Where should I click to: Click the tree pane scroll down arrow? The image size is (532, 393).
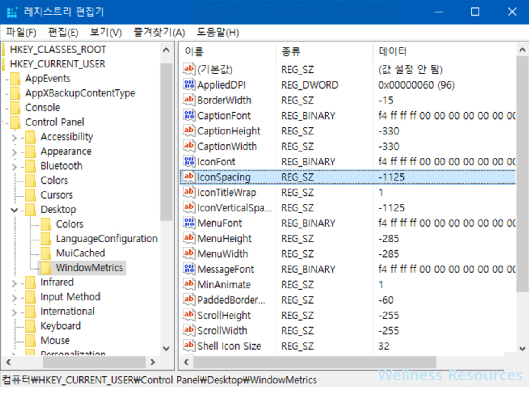tap(166, 348)
